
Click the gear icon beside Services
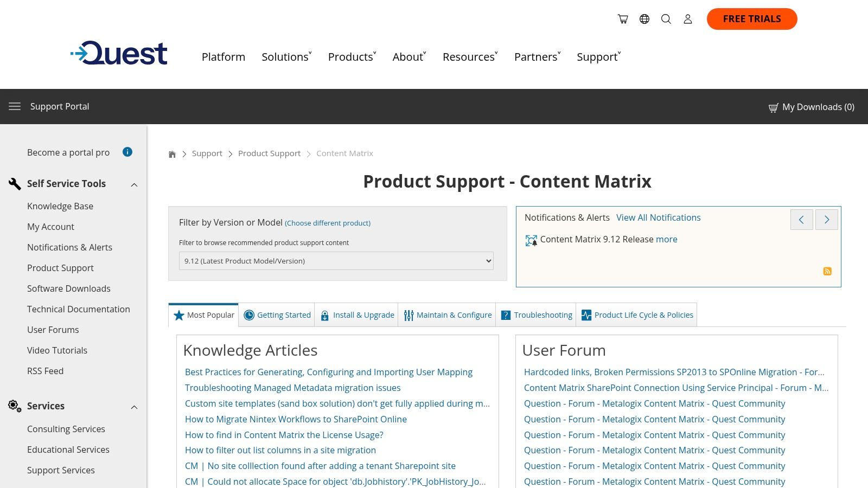[x=14, y=406]
